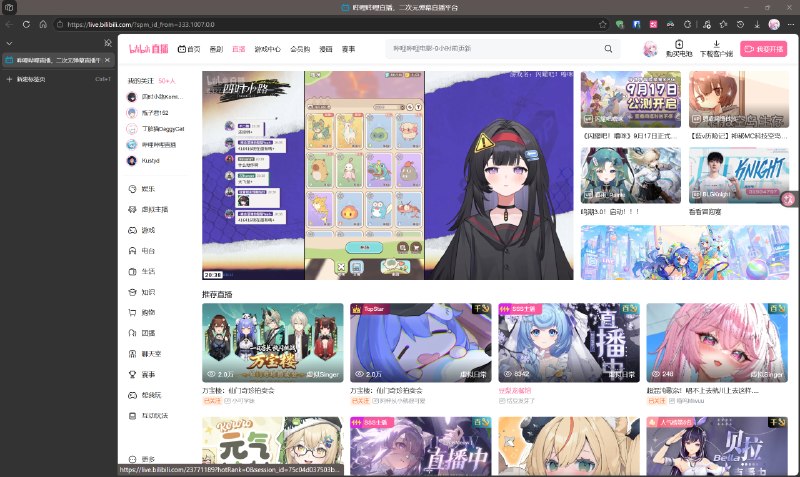Click the floating pink side button
Screen dimensions: 800x477
[x=790, y=199]
